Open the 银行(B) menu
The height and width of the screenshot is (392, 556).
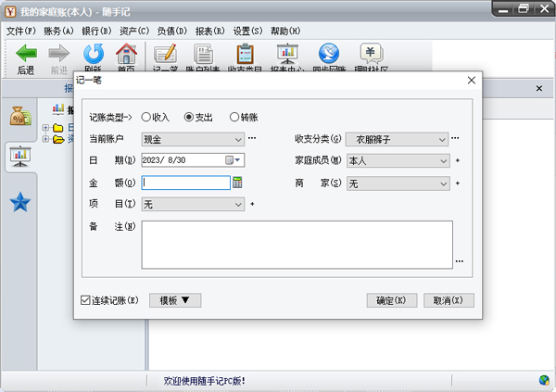tap(96, 32)
